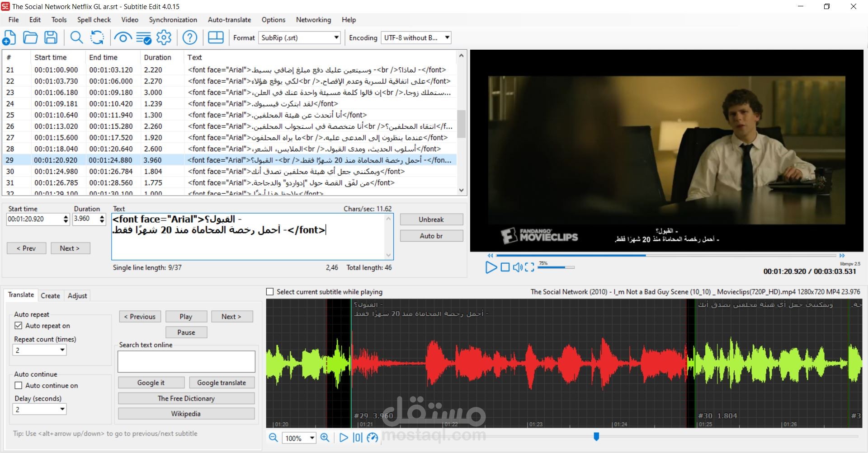Image resolution: width=868 pixels, height=453 pixels.
Task: Open the File menu
Action: (x=14, y=20)
